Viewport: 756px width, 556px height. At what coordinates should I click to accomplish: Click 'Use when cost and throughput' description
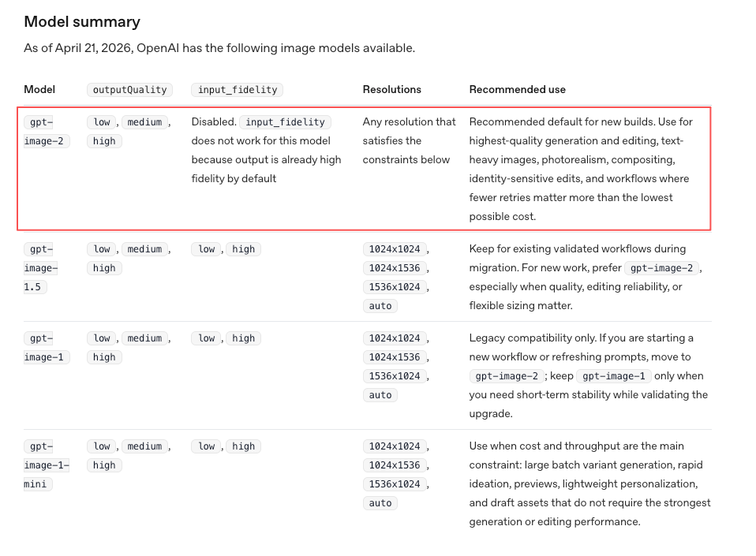[x=590, y=483]
